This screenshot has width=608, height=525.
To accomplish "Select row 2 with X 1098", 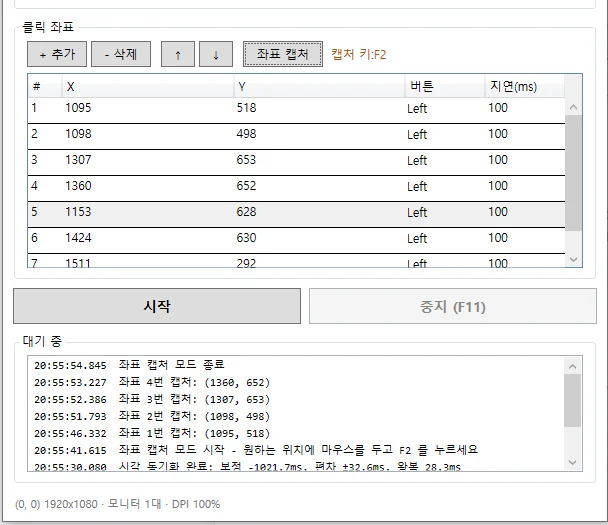I will [x=297, y=136].
